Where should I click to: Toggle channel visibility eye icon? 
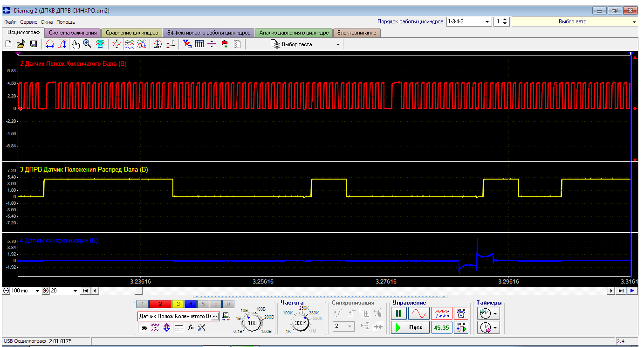click(144, 328)
